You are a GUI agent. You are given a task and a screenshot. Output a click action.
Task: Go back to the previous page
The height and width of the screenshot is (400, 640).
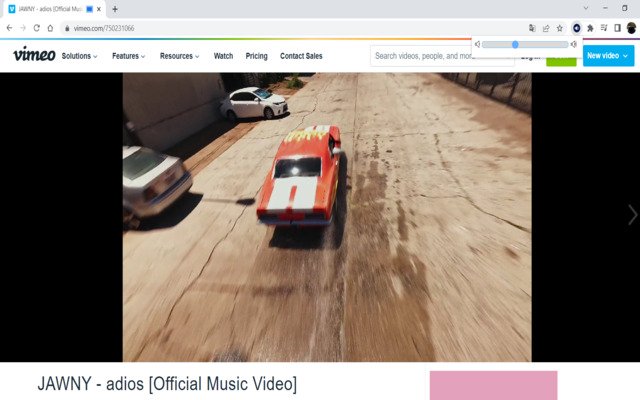click(9, 28)
